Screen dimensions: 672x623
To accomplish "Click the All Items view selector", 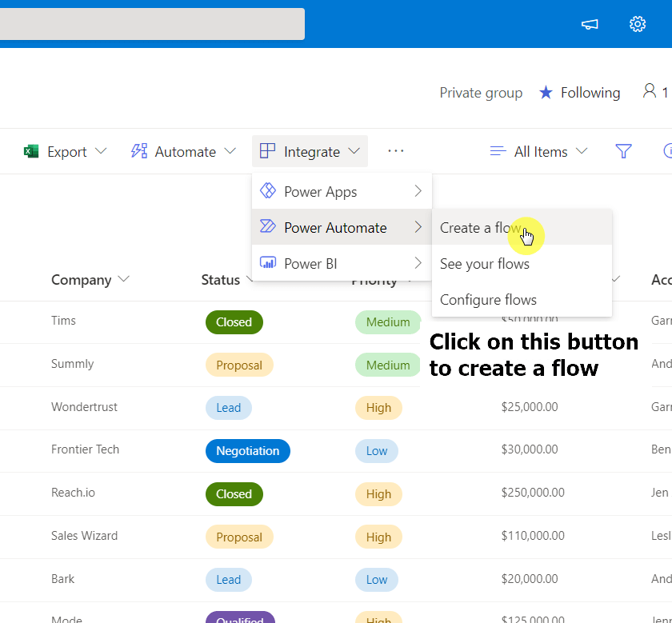I will click(x=538, y=151).
